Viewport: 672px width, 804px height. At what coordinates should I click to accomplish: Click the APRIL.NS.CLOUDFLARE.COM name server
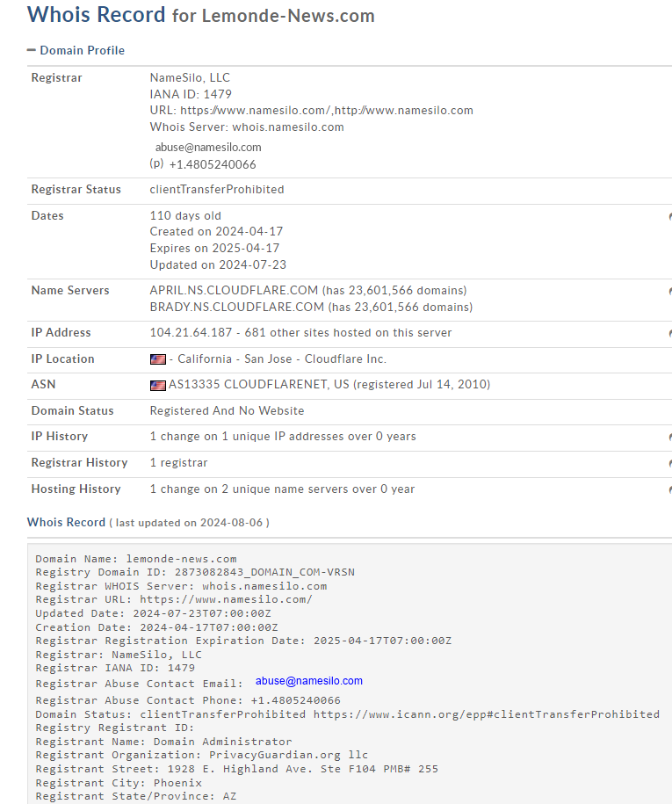click(234, 290)
